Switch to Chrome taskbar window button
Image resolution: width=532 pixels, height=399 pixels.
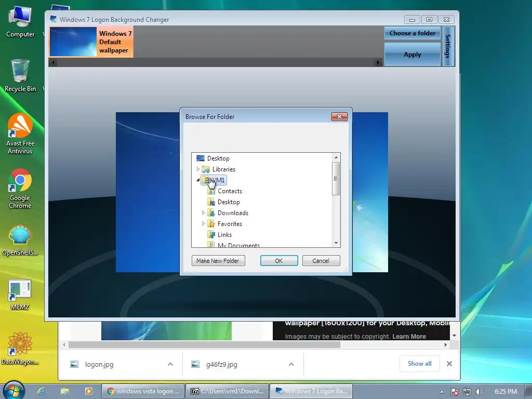pos(143,391)
